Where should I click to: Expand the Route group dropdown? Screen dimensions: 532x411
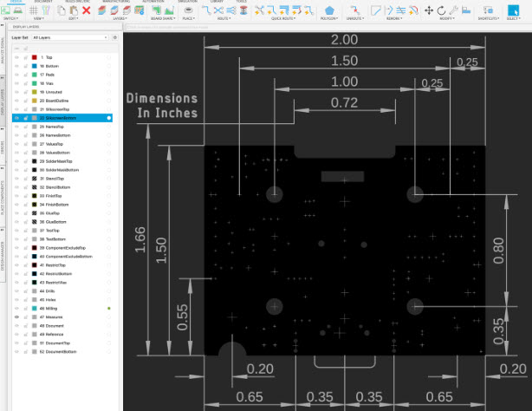[x=224, y=18]
